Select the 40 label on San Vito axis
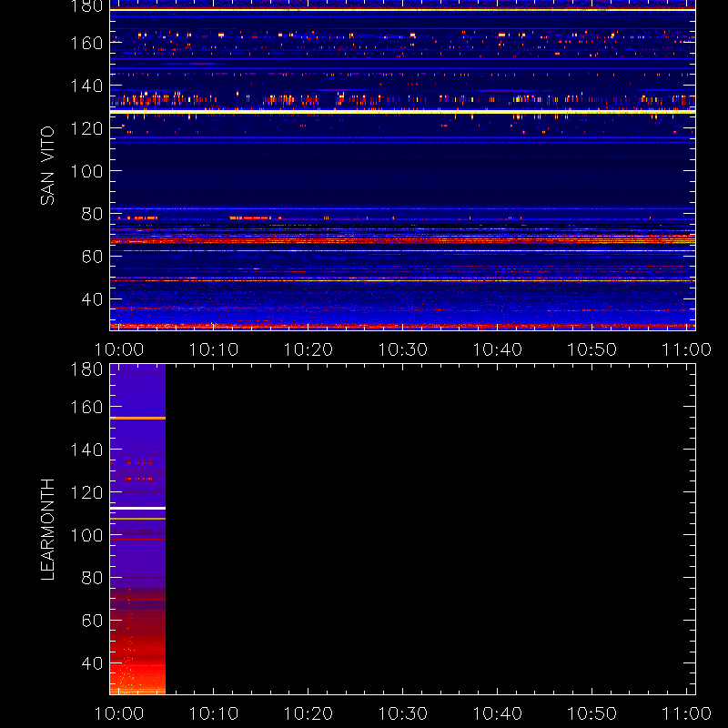The width and height of the screenshot is (728, 728). (x=92, y=299)
